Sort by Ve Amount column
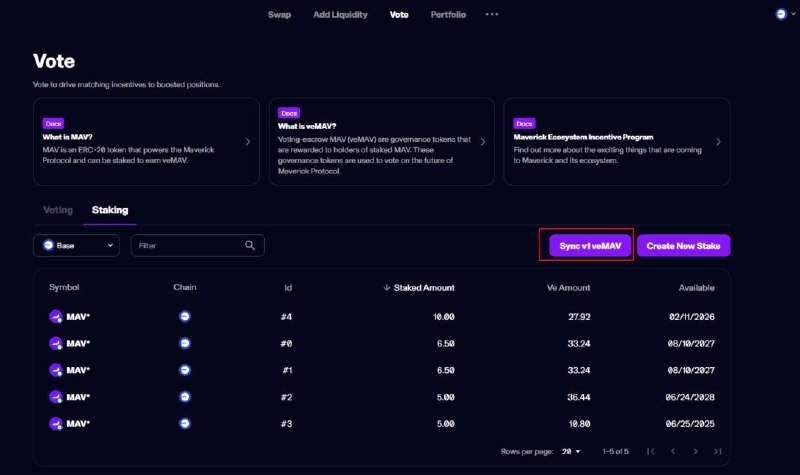 coord(568,288)
